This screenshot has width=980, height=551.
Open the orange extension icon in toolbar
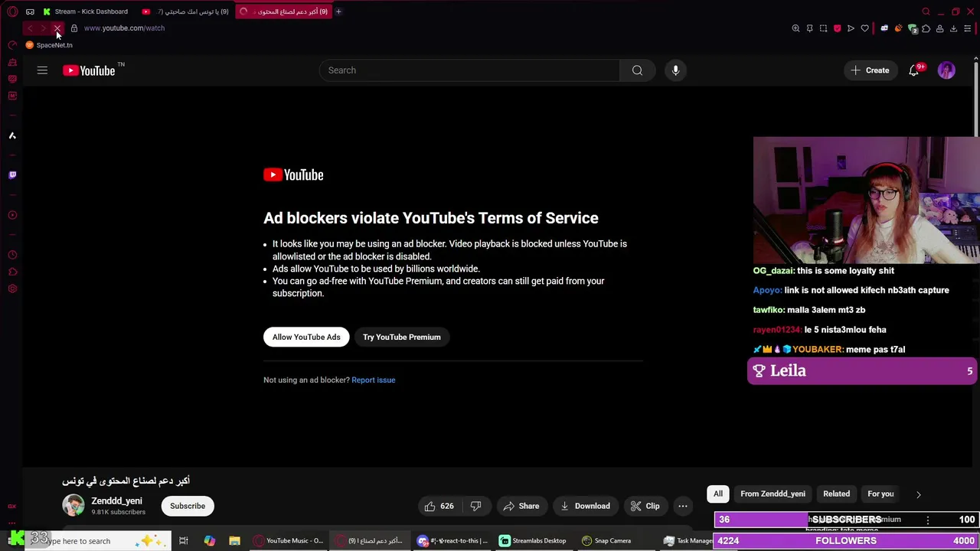(898, 28)
